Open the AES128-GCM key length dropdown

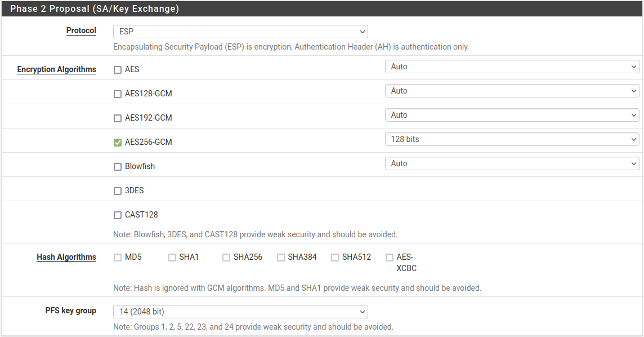point(512,90)
